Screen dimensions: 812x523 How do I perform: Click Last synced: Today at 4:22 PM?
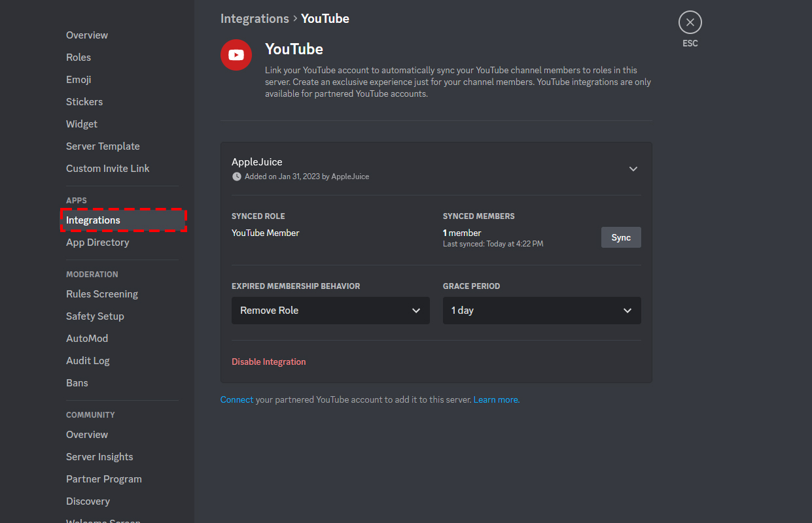(493, 244)
